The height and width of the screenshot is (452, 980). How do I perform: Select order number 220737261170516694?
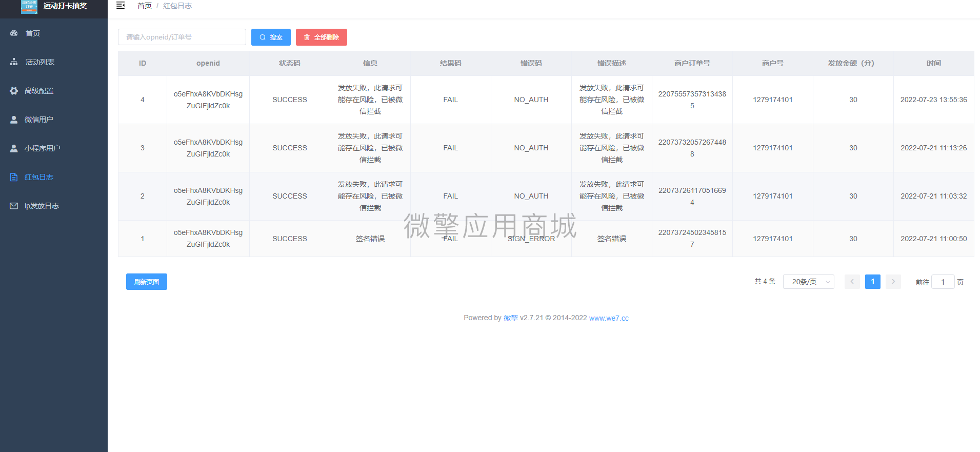[x=692, y=196]
